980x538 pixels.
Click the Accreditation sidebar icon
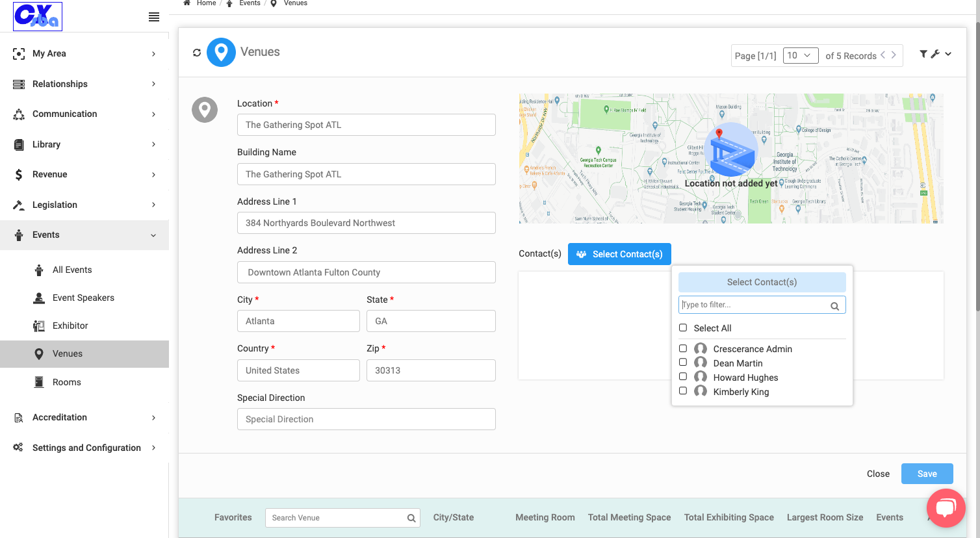point(19,418)
